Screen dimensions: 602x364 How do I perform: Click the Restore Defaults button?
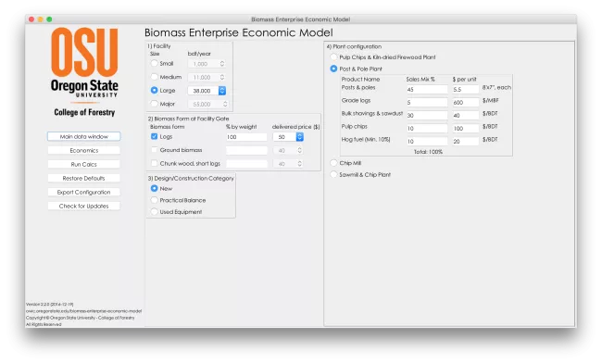pyautogui.click(x=83, y=178)
